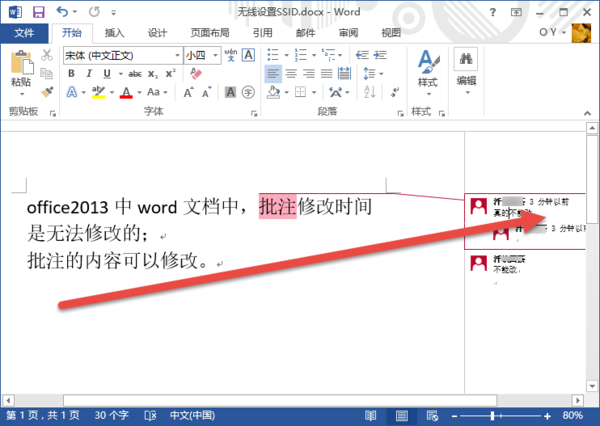This screenshot has height=426, width=600.
Task: Apply red font color A
Action: pos(126,92)
